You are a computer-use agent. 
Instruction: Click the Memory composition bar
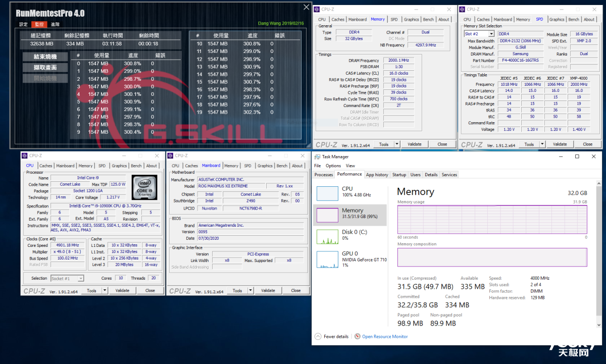point(492,257)
